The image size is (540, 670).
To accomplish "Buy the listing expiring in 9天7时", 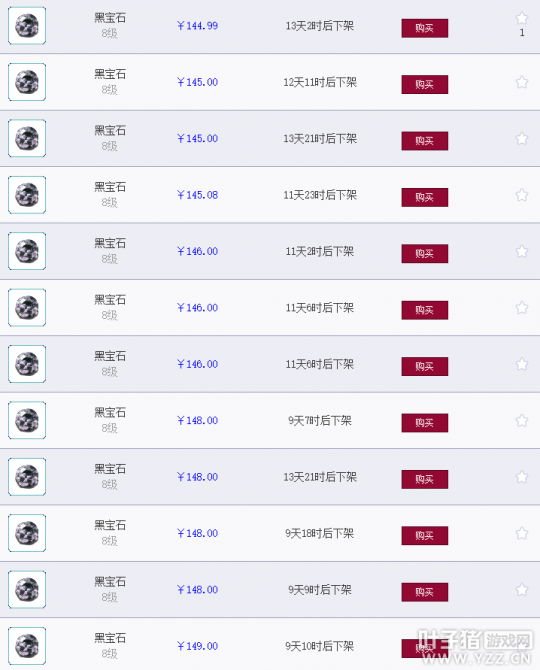I will tap(425, 423).
